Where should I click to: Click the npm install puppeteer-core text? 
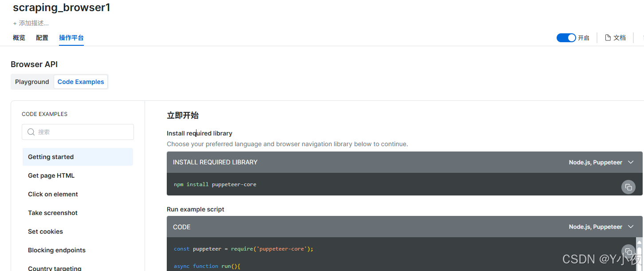click(x=215, y=184)
